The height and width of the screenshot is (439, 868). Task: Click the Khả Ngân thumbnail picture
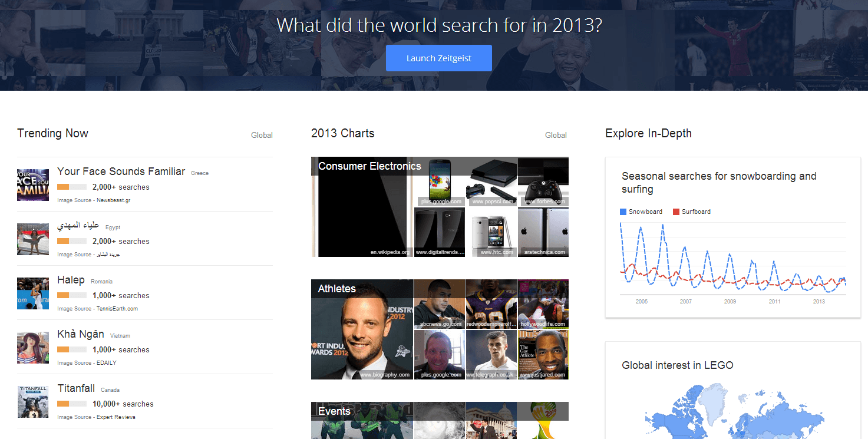point(33,348)
